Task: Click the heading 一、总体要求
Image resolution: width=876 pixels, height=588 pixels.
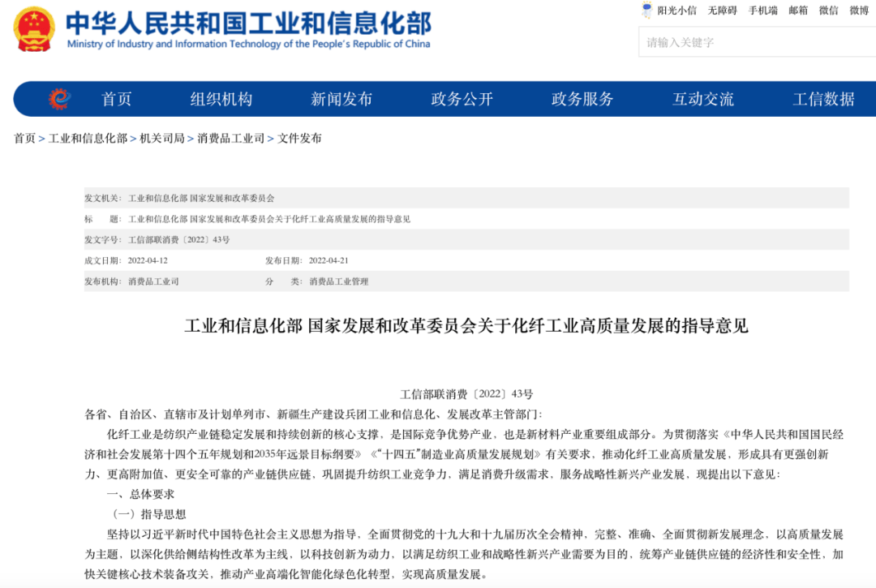Action: click(140, 494)
